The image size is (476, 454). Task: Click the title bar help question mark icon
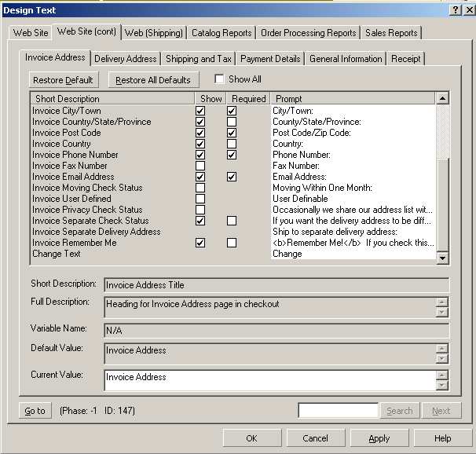pyautogui.click(x=455, y=9)
